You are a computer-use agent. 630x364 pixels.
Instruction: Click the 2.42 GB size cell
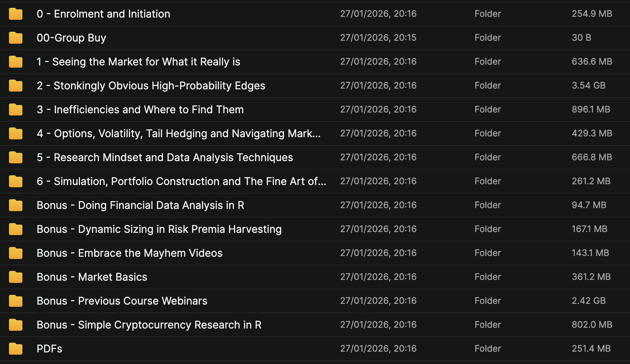point(589,301)
